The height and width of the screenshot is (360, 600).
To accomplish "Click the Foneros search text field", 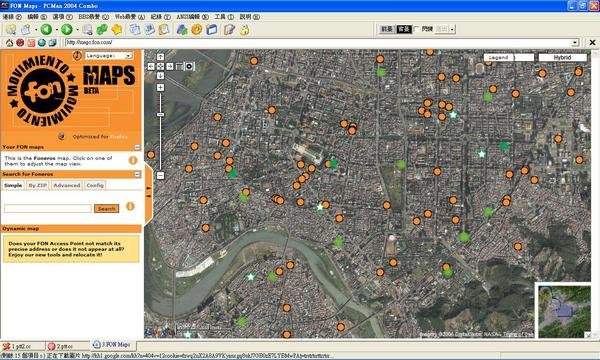I will click(x=48, y=209).
